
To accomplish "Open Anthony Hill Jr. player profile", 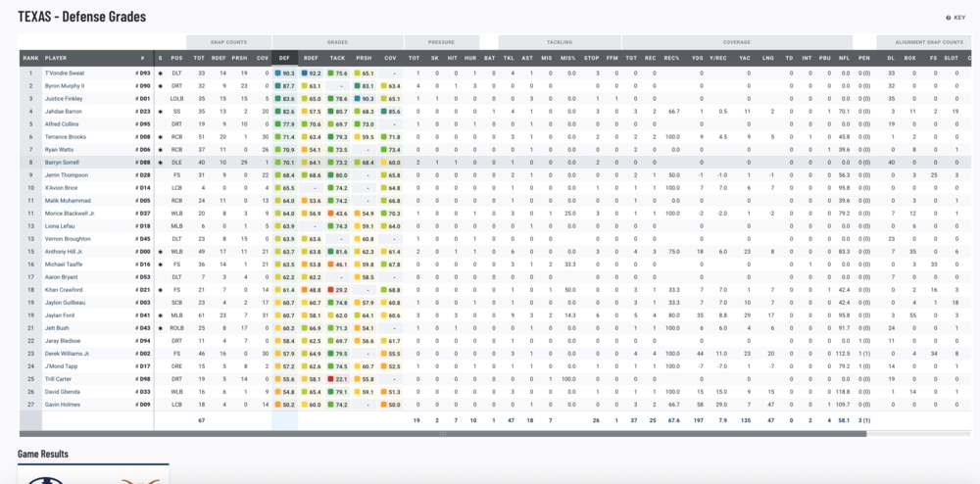I will tap(65, 252).
